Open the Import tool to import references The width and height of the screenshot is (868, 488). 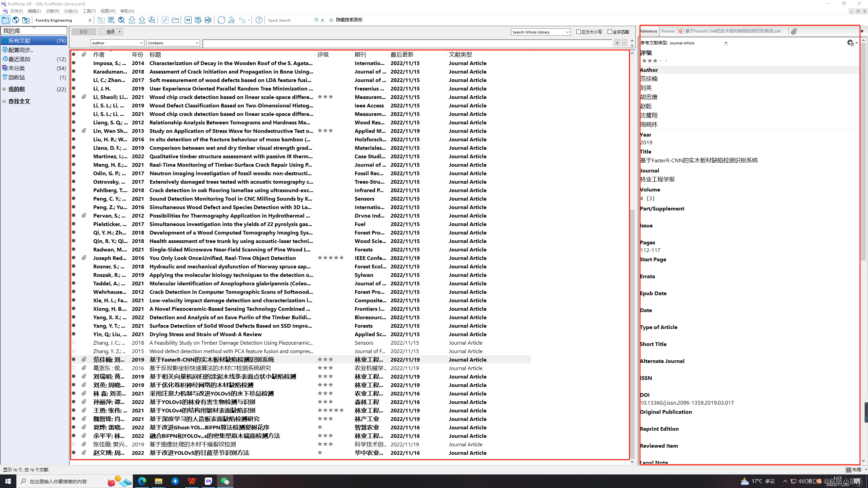point(132,20)
